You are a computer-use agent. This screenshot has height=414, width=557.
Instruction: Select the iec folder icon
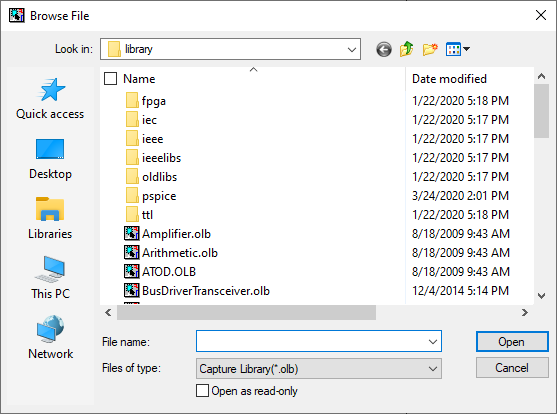click(x=132, y=119)
